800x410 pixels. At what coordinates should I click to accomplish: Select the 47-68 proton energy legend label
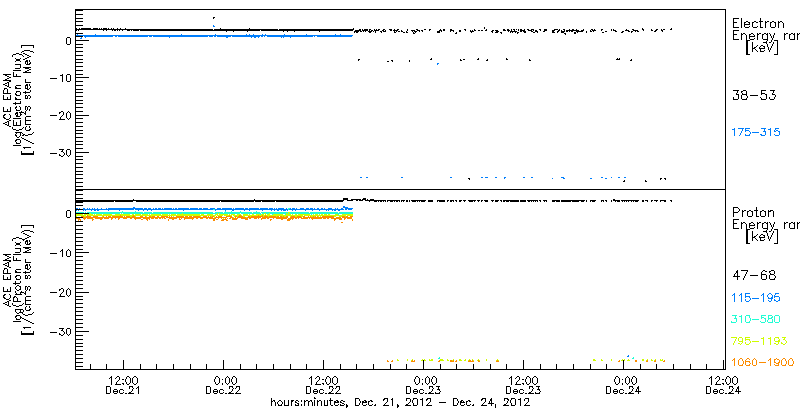(754, 276)
